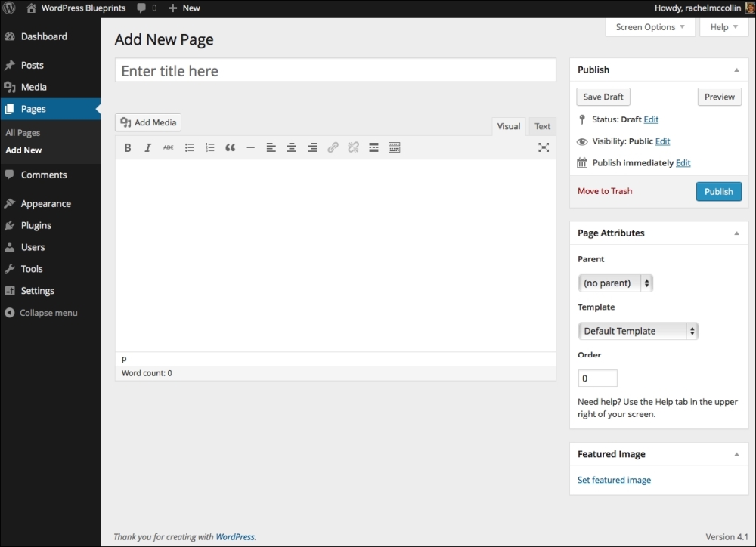Apply blockquote formatting

tap(230, 147)
